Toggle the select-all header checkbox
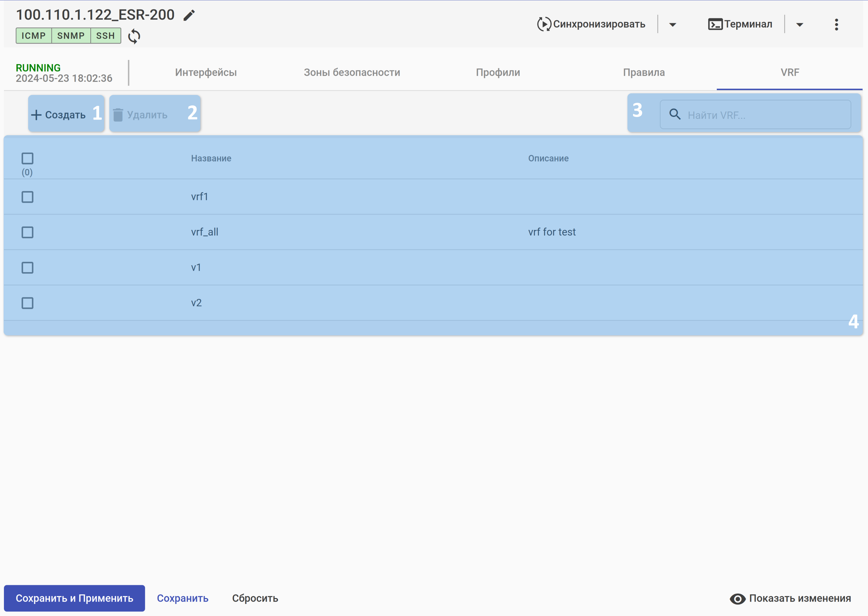This screenshot has width=868, height=616. (27, 158)
